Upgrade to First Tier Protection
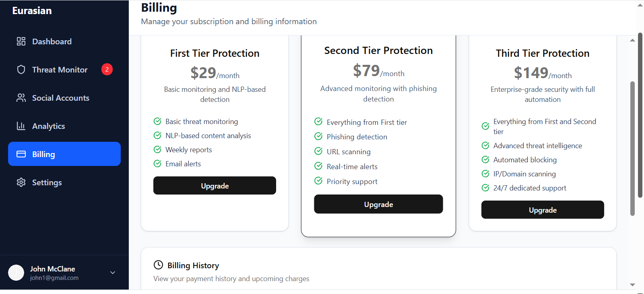 [x=215, y=186]
